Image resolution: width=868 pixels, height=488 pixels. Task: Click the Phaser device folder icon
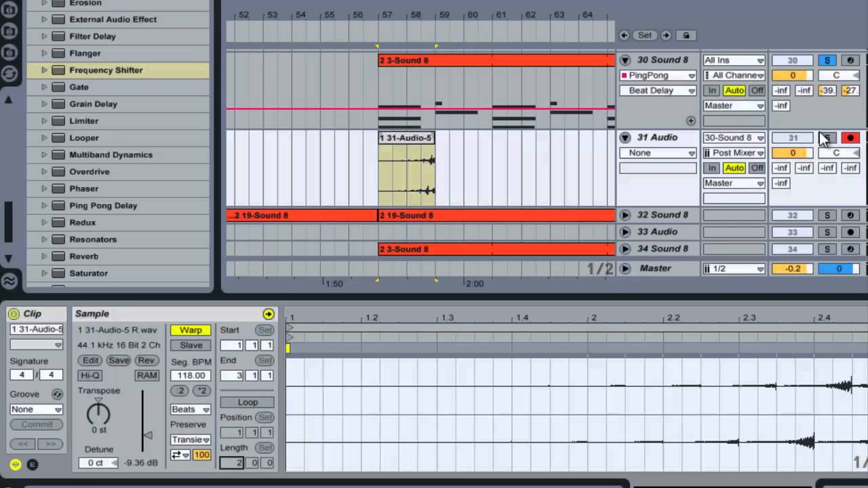pyautogui.click(x=58, y=188)
